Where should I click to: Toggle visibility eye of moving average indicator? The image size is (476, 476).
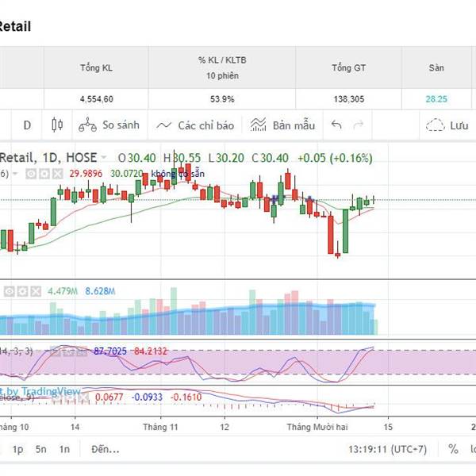pos(31,174)
